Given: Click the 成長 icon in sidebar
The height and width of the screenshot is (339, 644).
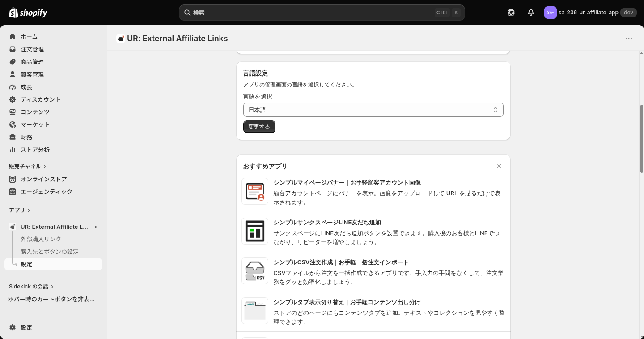Looking at the screenshot, I should point(13,87).
